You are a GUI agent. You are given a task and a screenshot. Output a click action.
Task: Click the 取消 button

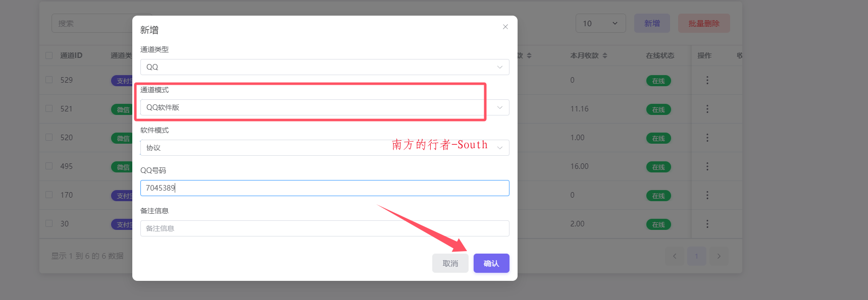(450, 263)
